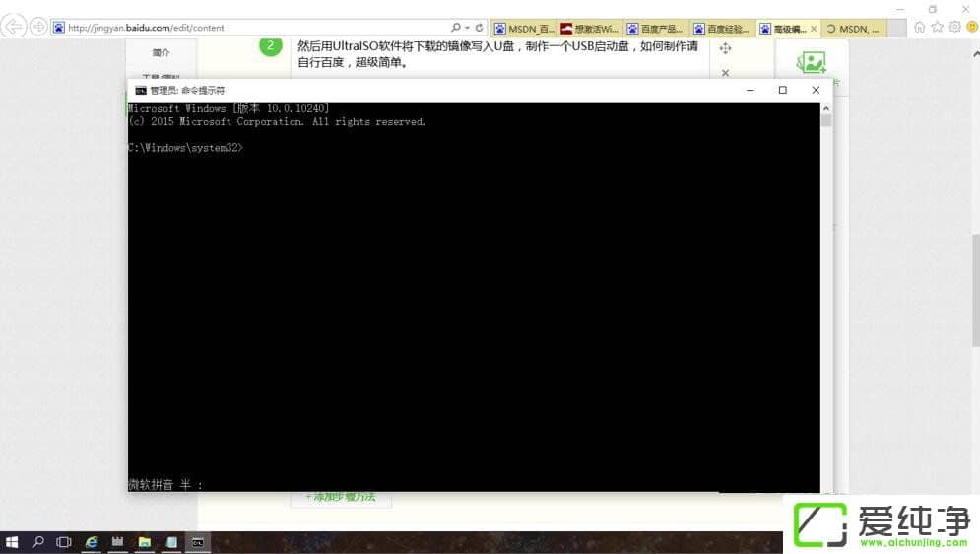Click the 简介 sidebar item
Image resolution: width=980 pixels, height=554 pixels.
[x=161, y=52]
